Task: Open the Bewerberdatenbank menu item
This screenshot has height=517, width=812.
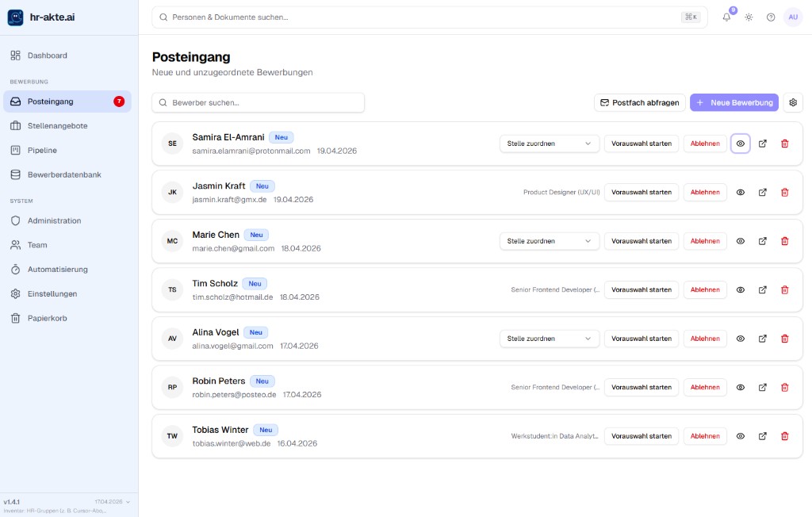Action: (x=64, y=174)
